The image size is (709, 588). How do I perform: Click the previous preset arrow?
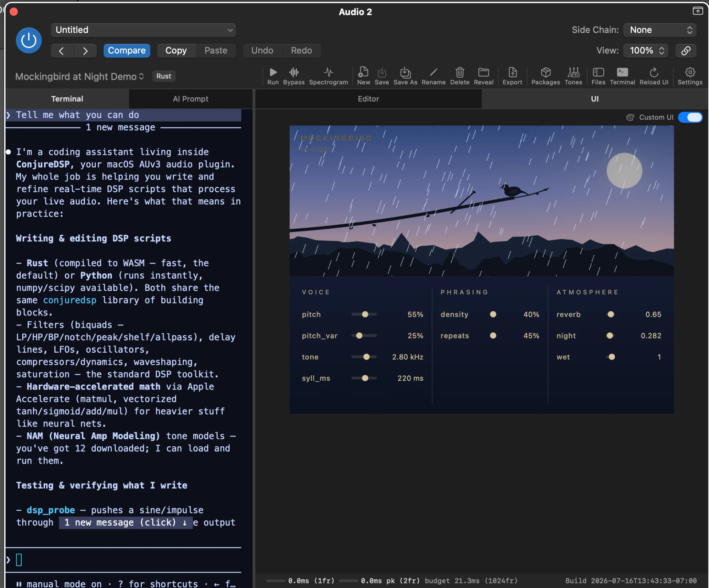pyautogui.click(x=62, y=51)
